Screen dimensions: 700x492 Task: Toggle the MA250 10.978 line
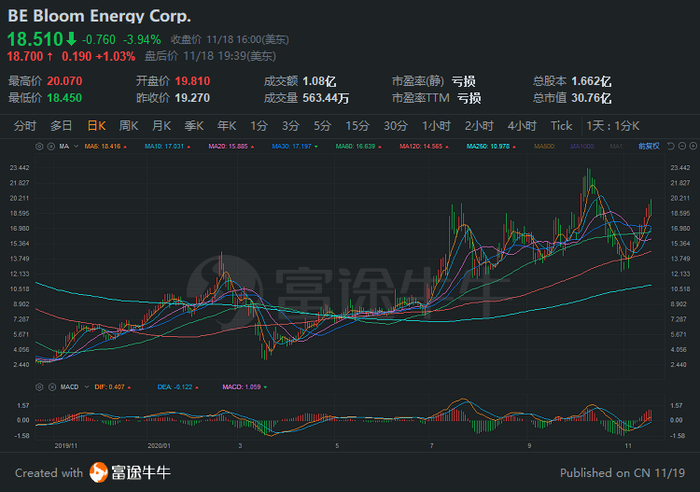click(491, 146)
